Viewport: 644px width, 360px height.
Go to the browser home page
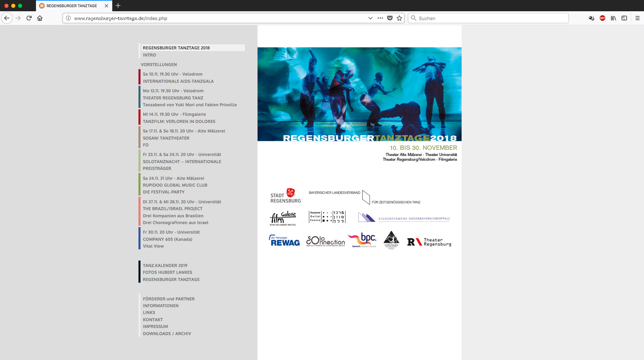click(40, 18)
